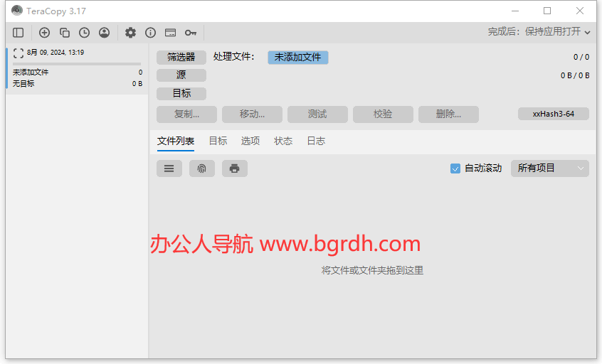Open the 完成后 action dropdown
Viewport: 602px width, 364px height.
click(x=540, y=32)
